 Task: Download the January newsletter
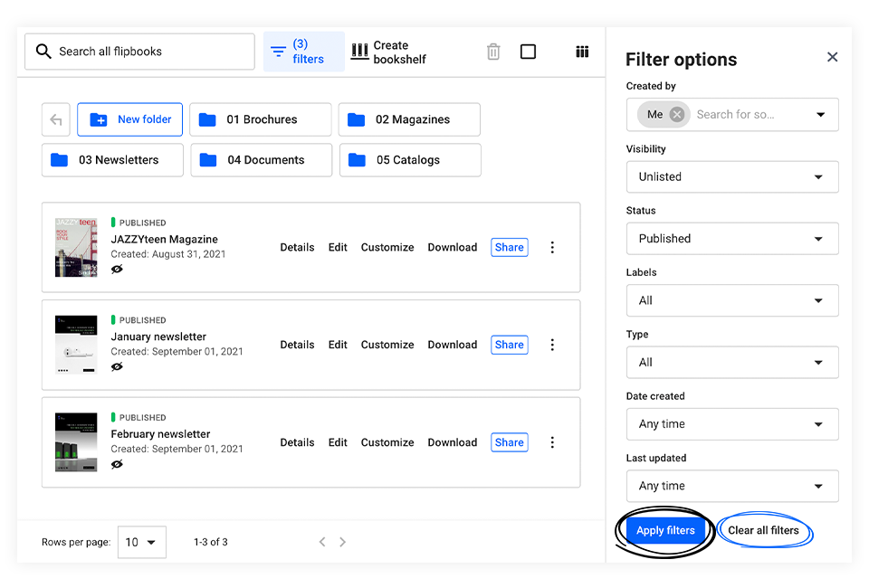point(453,345)
